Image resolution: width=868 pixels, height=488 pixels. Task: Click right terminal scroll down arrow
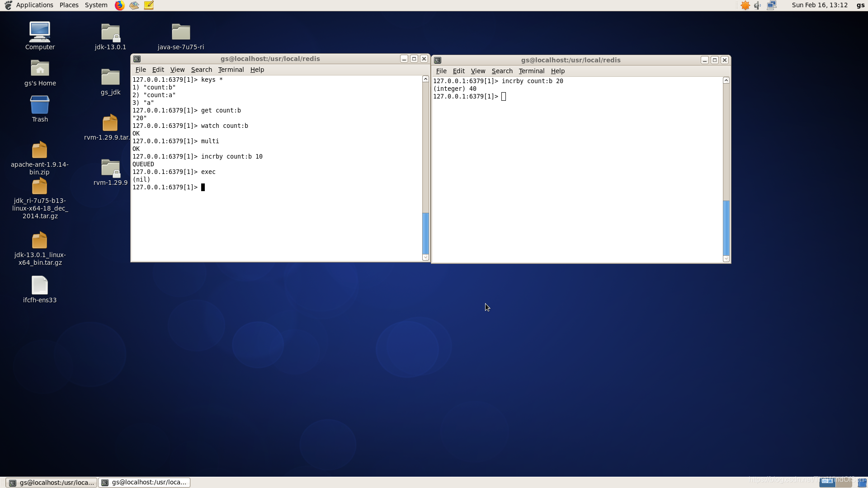tap(726, 259)
